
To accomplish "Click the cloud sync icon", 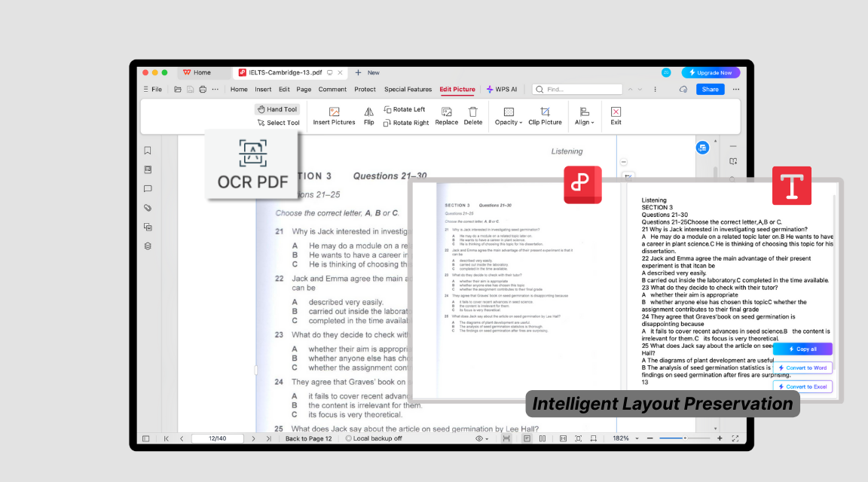I will (683, 89).
